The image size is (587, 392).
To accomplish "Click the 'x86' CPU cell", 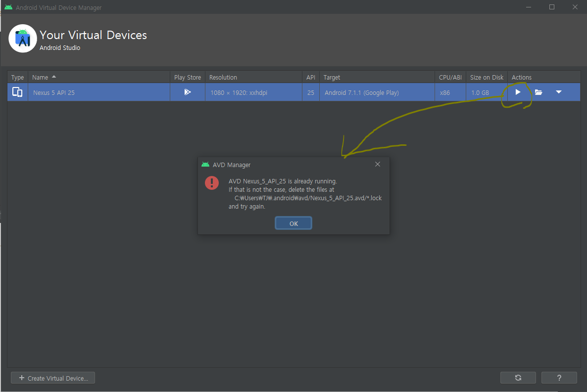I will [450, 92].
